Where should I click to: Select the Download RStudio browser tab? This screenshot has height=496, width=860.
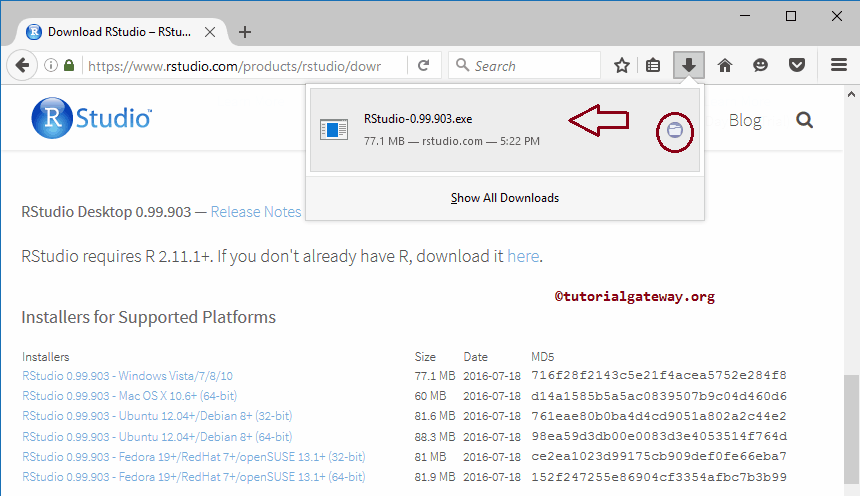pyautogui.click(x=120, y=32)
